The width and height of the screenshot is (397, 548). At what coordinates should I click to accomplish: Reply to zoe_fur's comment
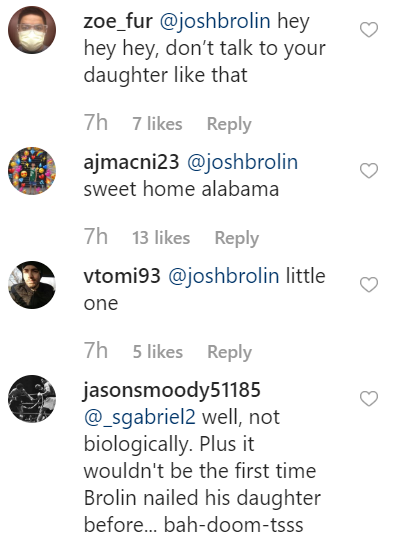tap(229, 124)
